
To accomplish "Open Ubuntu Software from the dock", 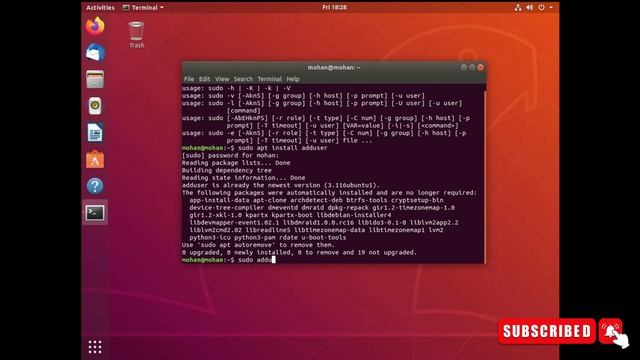I will tap(95, 159).
